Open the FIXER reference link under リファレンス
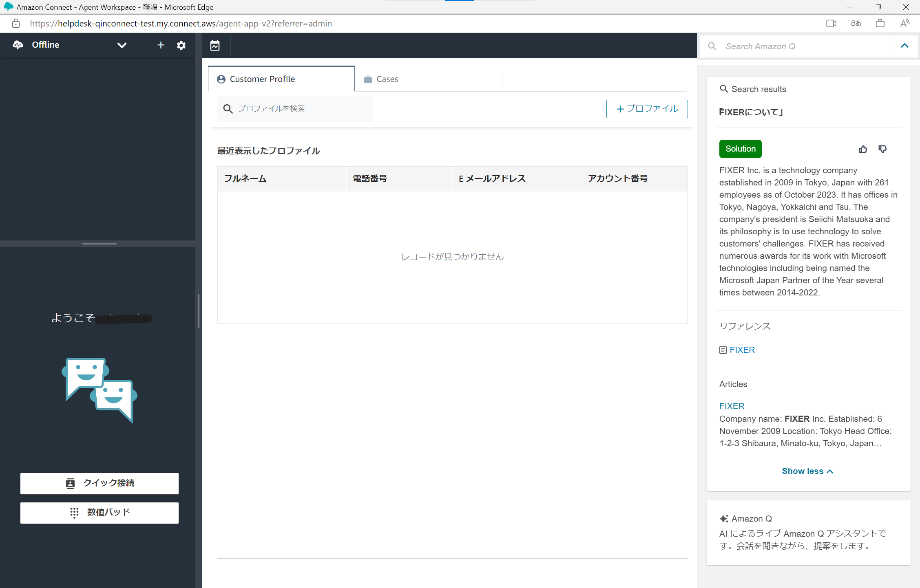920x588 pixels. click(x=742, y=350)
